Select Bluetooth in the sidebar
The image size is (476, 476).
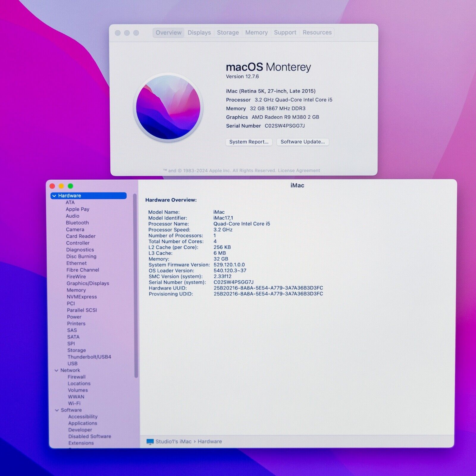(77, 223)
